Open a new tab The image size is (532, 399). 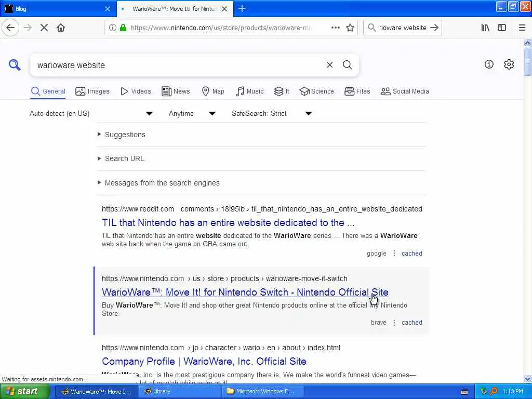tap(242, 8)
